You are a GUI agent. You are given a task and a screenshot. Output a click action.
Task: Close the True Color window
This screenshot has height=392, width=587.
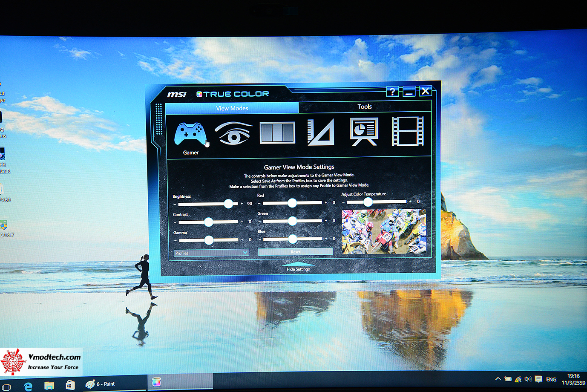click(x=426, y=91)
